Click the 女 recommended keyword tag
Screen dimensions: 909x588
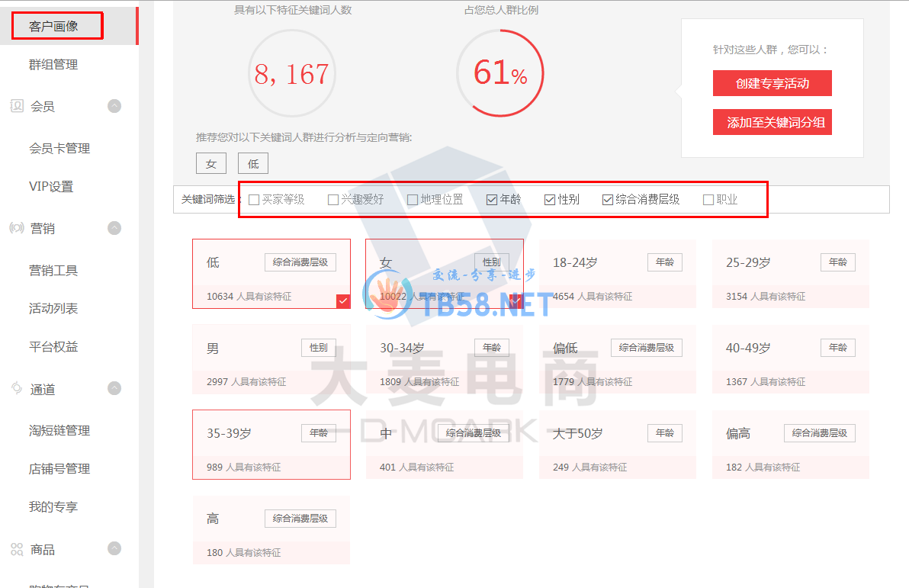point(211,164)
